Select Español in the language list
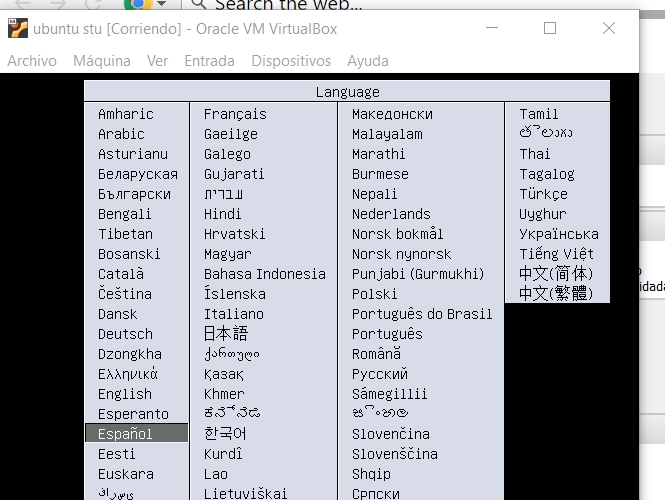Viewport: 665px width, 500px height. (126, 434)
